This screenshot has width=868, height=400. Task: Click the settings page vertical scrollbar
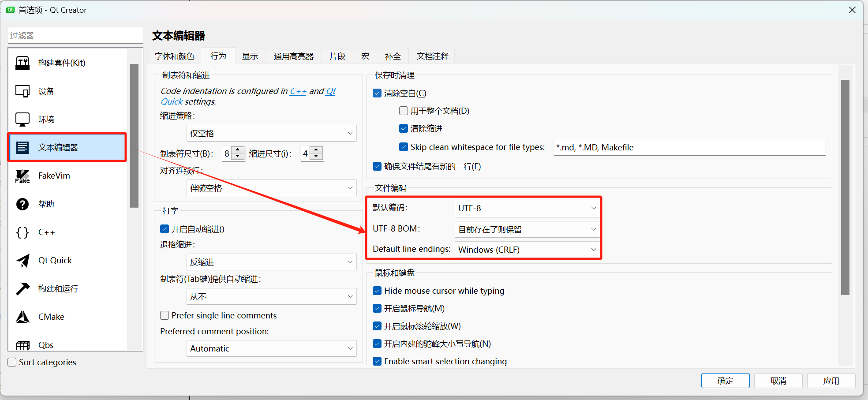pos(845,187)
